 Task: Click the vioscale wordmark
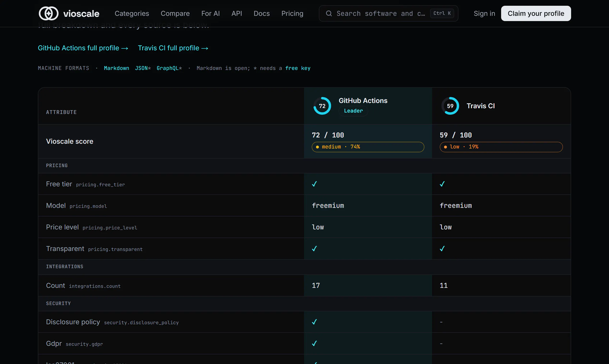[x=81, y=13]
